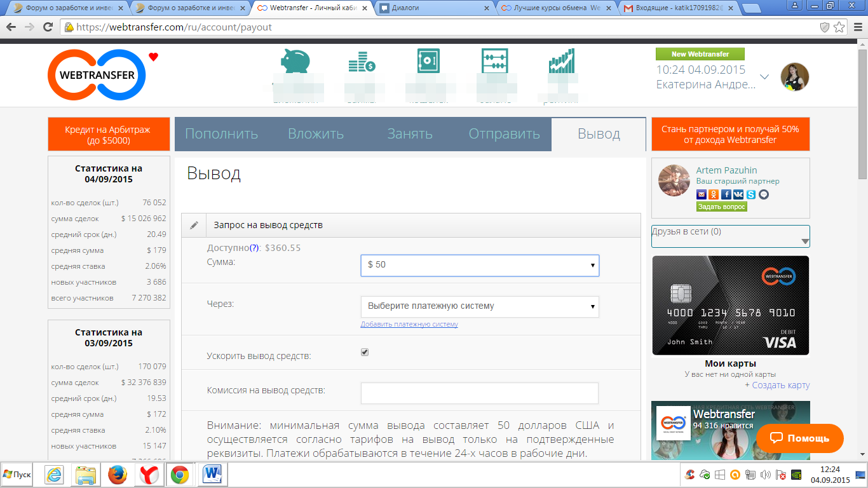
Task: Click the piggy bank icon in header
Action: click(294, 62)
